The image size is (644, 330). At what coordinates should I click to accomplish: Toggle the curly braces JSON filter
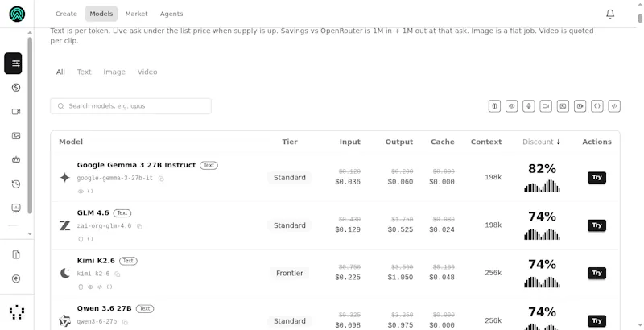point(597,106)
